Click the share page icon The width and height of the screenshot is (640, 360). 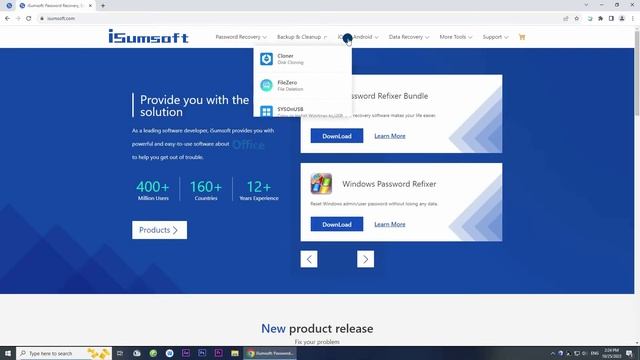click(x=566, y=18)
